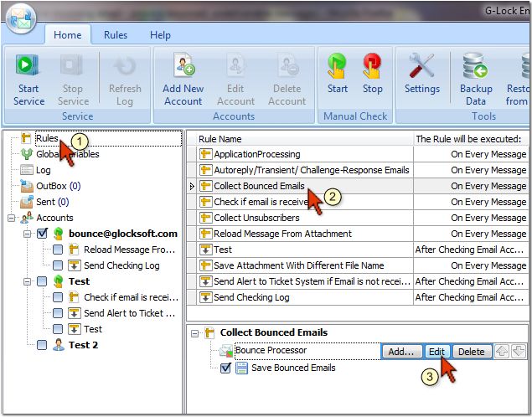Click the Add... button

coord(401,352)
